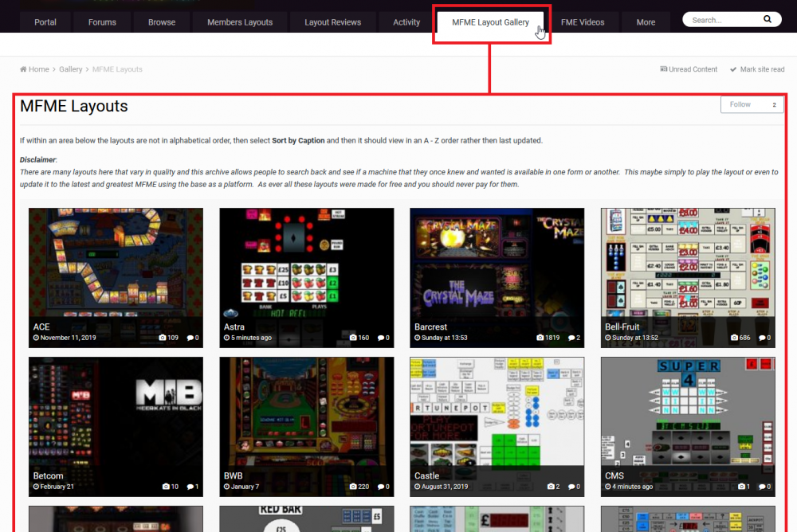Viewport: 797px width, 532px height.
Task: Click the BWB album title
Action: tap(233, 475)
